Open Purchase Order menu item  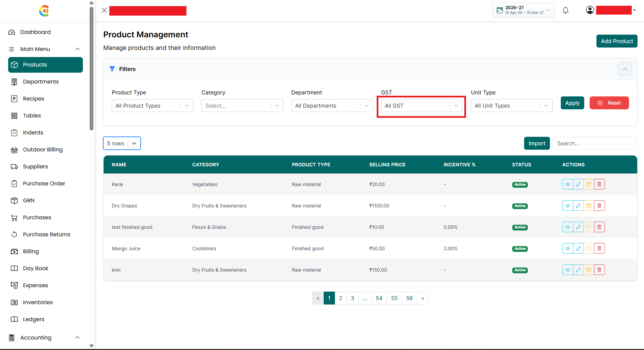46,183
